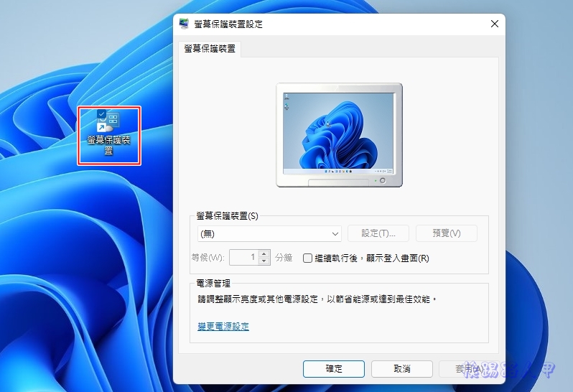The height and width of the screenshot is (392, 573).
Task: Open the 變更電源設定 link
Action: 223,326
